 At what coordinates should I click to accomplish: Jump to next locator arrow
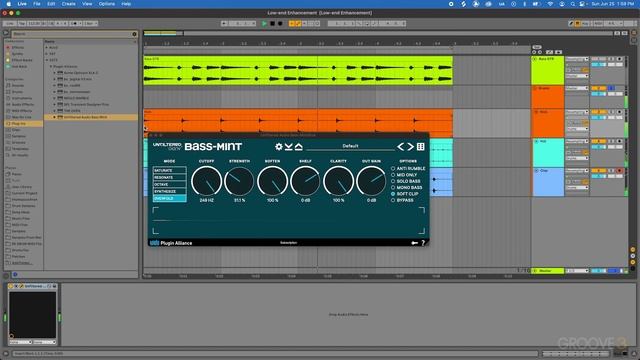(540, 52)
